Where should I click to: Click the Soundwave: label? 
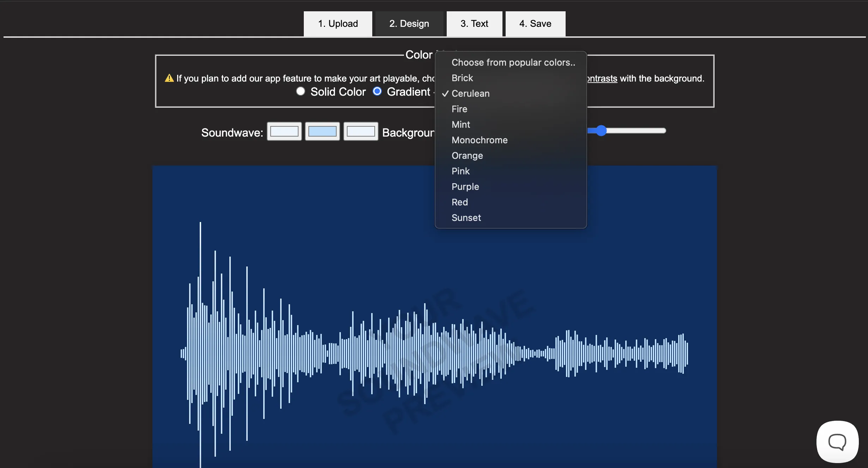point(232,133)
